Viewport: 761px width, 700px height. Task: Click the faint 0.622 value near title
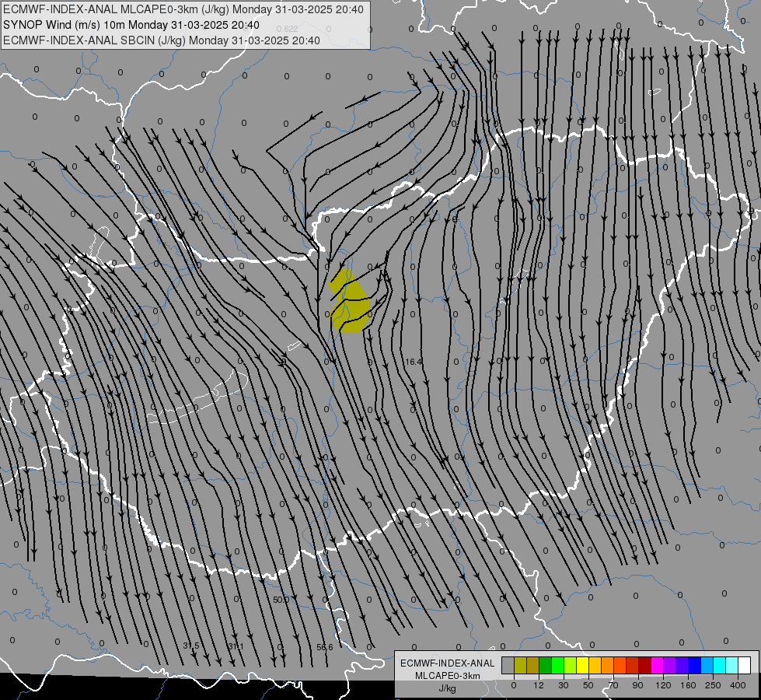[x=288, y=29]
